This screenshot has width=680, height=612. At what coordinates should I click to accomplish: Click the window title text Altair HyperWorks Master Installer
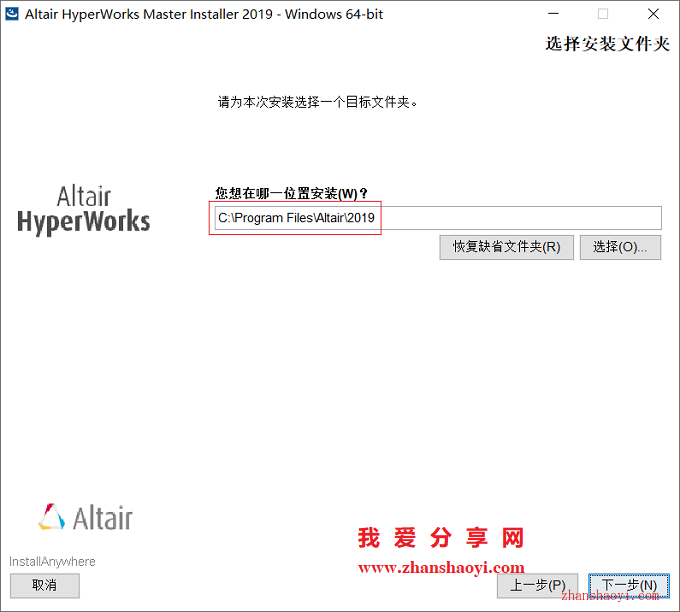point(204,14)
